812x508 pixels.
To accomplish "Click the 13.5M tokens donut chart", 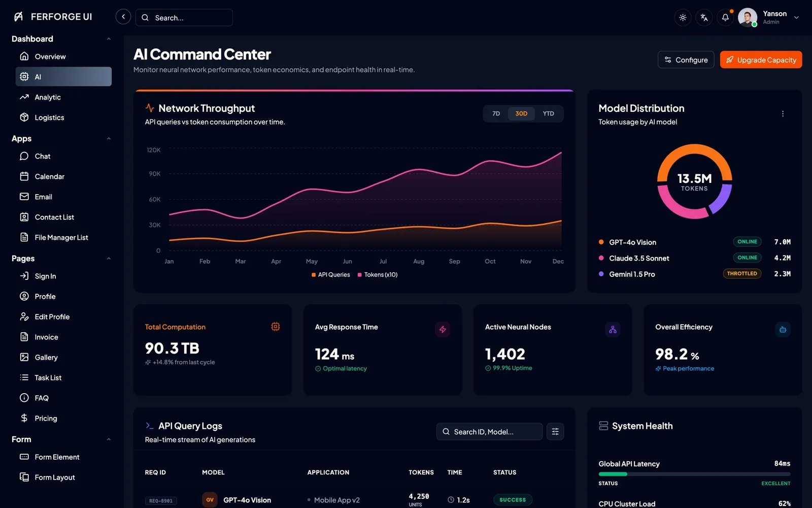I will (694, 181).
